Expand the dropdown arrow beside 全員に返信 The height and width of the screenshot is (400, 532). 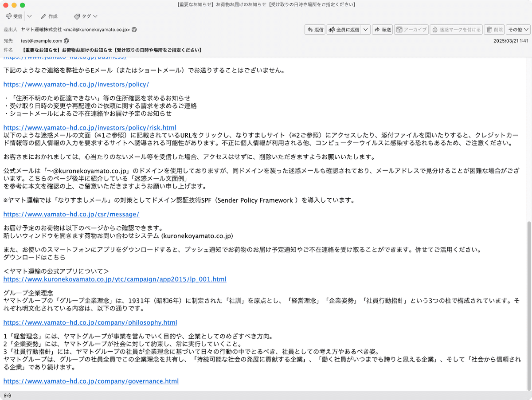[366, 30]
